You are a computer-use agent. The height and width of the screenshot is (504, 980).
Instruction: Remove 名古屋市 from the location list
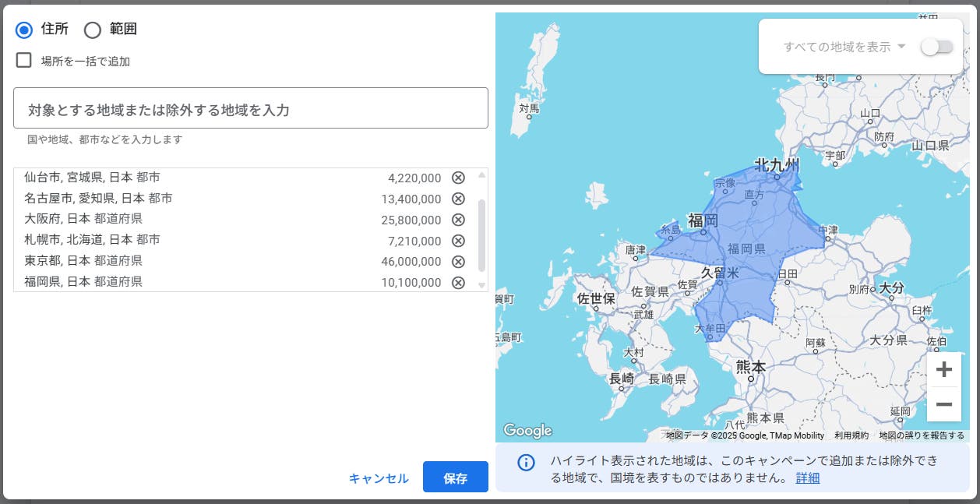[458, 199]
